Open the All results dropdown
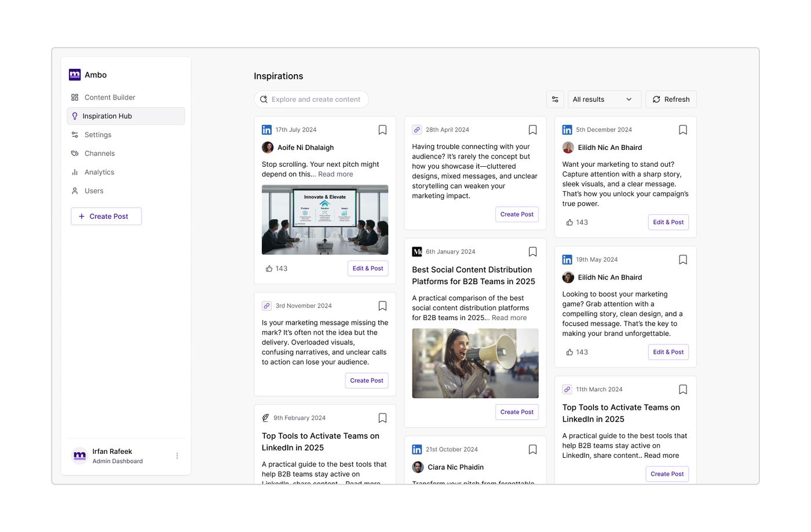Viewport: 811px width, 532px height. 604,100
